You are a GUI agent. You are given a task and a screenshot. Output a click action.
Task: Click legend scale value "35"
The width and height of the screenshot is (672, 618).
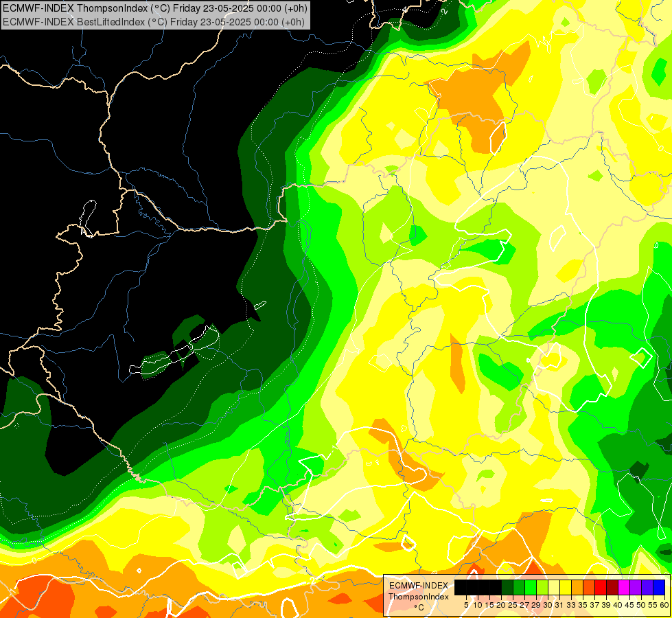pos(583,605)
